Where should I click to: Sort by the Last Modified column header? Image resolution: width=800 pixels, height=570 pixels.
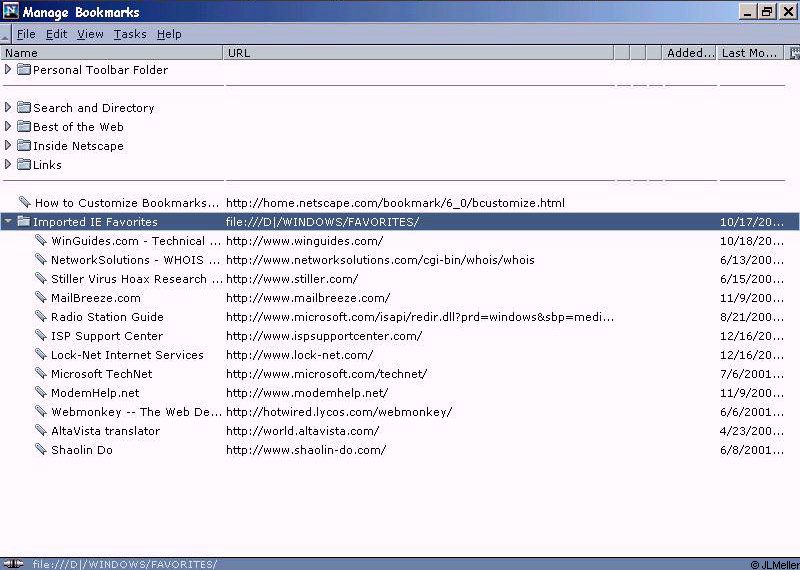(751, 53)
